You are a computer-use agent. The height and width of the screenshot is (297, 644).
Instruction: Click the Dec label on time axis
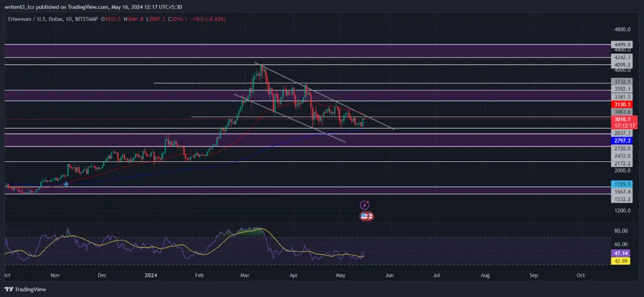(x=103, y=276)
